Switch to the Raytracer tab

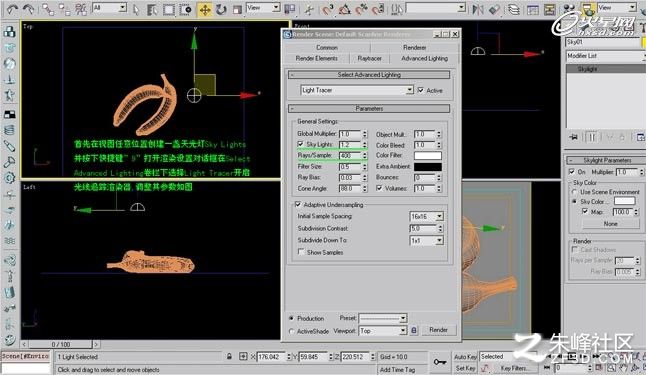(370, 59)
